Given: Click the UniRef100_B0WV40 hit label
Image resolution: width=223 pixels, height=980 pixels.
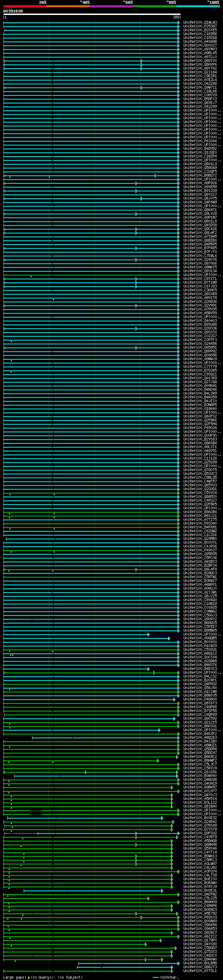Looking at the screenshot, I should pos(200,776).
